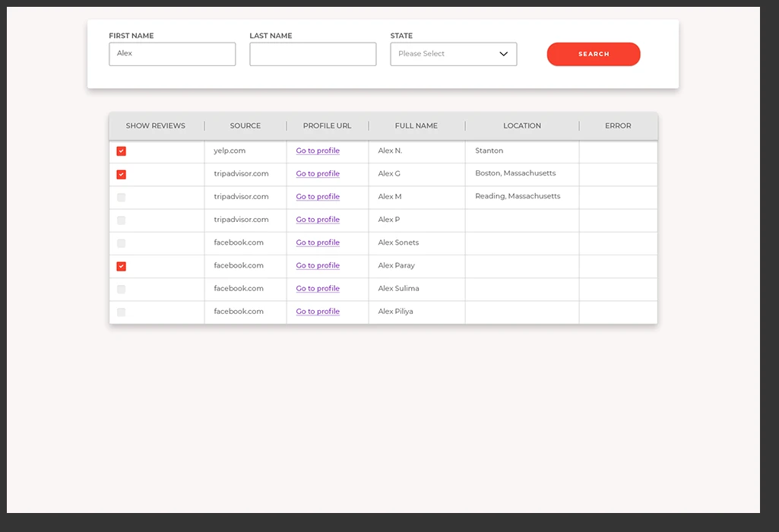Open the State 'Please Select' dropdown

point(454,54)
